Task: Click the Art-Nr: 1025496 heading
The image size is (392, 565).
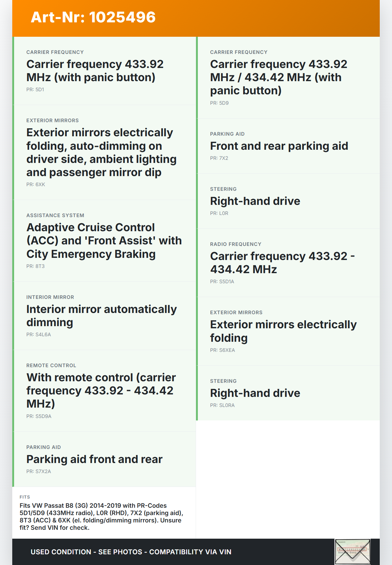Action: click(93, 17)
